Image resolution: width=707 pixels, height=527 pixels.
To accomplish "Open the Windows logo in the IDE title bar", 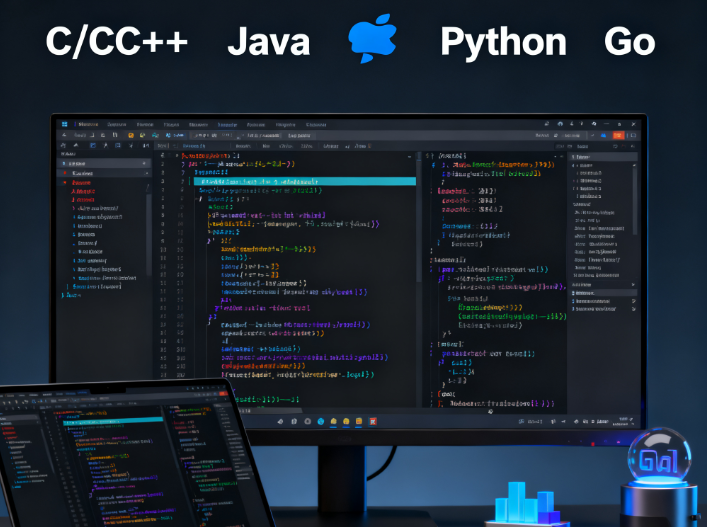I will pos(64,124).
